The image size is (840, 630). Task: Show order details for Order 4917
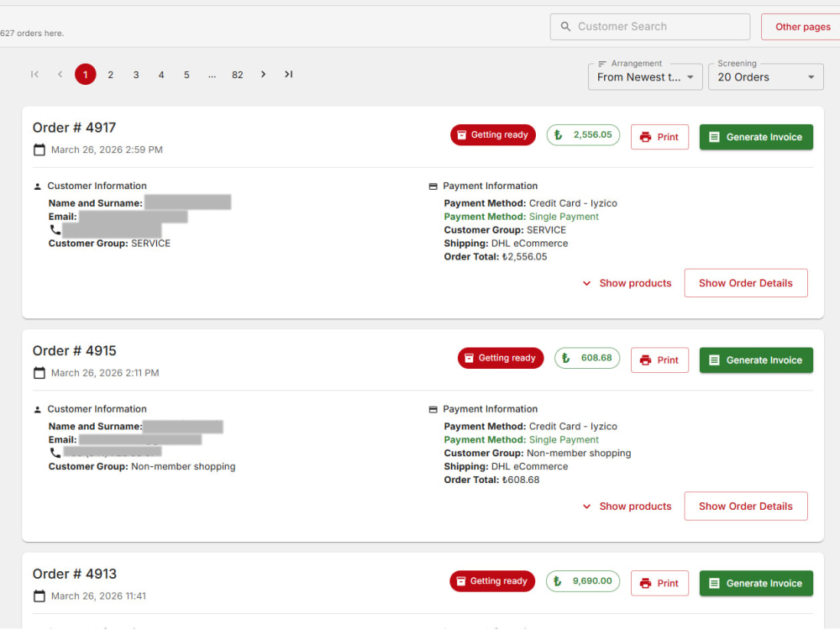click(x=746, y=283)
